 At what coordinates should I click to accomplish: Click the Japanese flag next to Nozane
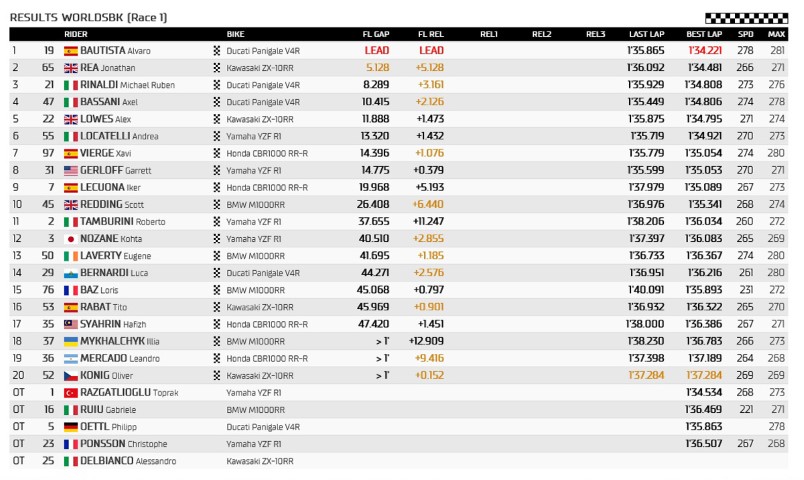tap(70, 239)
